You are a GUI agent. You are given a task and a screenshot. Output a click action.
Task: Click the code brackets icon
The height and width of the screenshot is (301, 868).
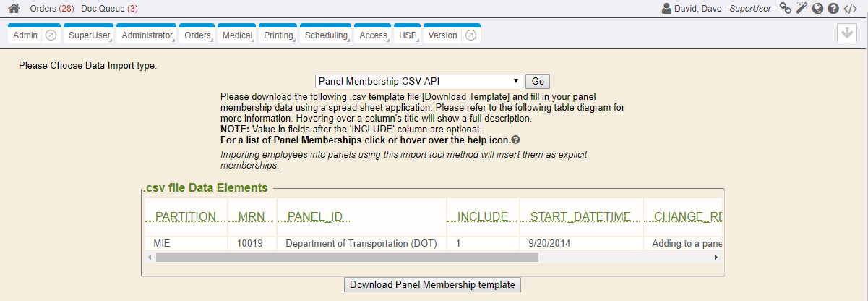(x=851, y=9)
